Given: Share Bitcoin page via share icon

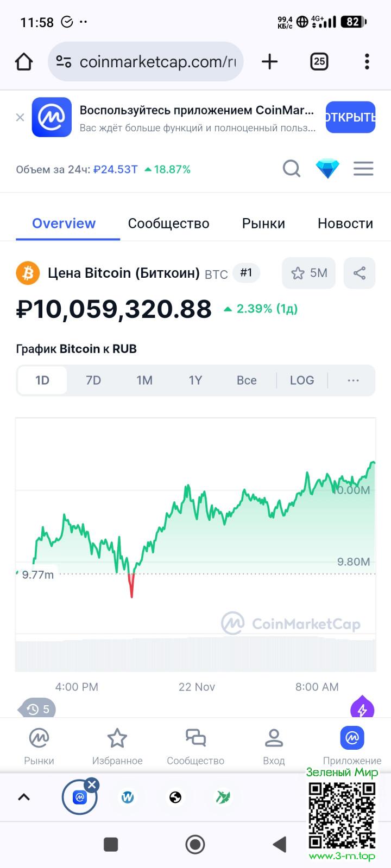Looking at the screenshot, I should click(360, 273).
